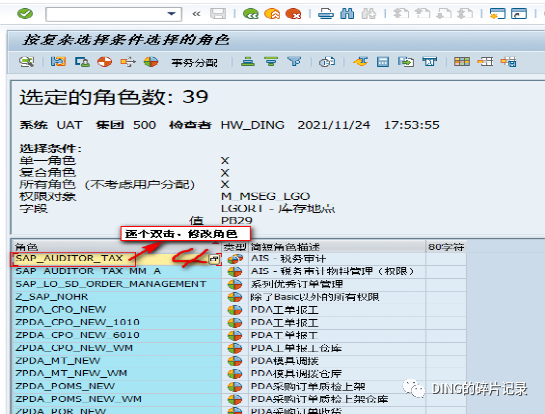Click the red-white circle profile icon
545x414 pixels.
105,62
